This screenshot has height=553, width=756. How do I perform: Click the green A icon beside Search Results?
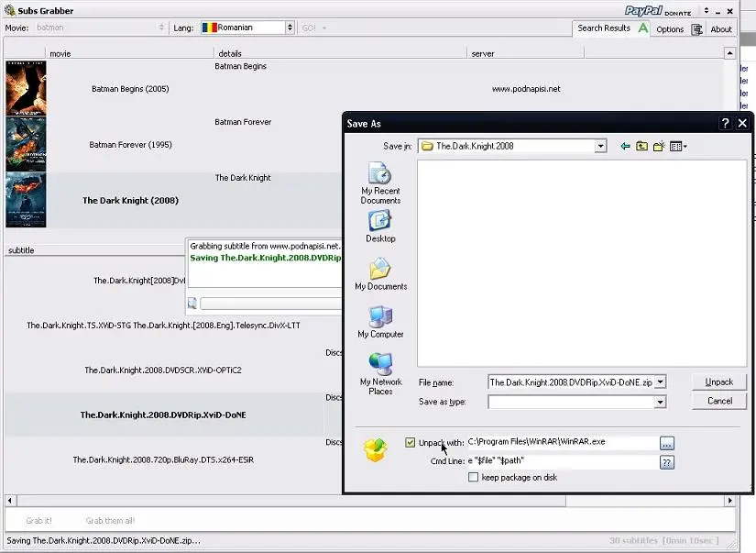tap(643, 28)
